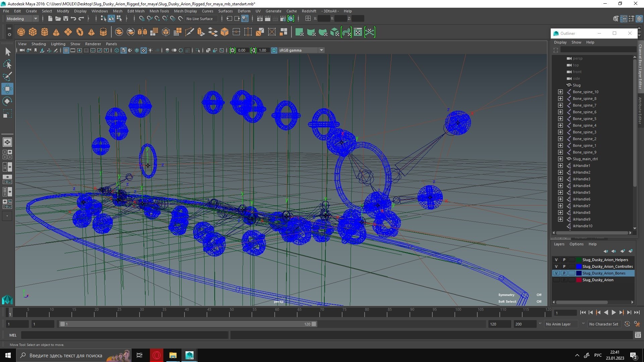Click the MEL command input field
The height and width of the screenshot is (362, 644).
(124, 335)
